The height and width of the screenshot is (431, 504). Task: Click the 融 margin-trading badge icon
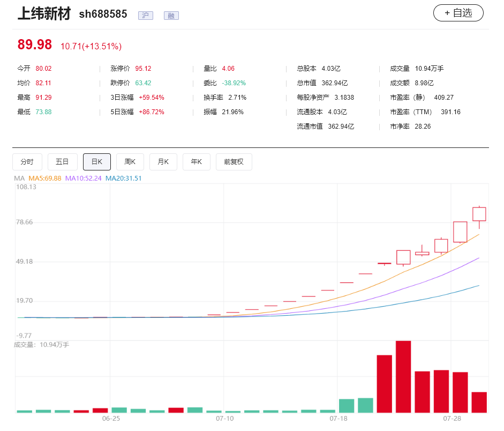171,16
